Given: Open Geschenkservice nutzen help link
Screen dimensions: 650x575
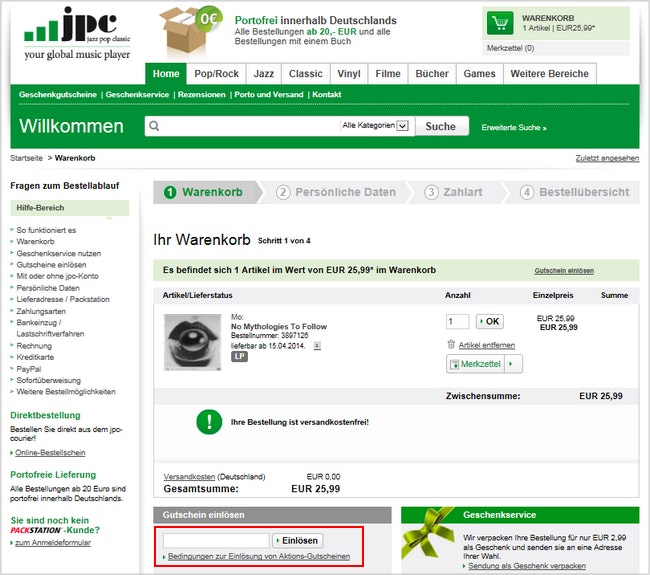Looking at the screenshot, I should click(x=58, y=253).
